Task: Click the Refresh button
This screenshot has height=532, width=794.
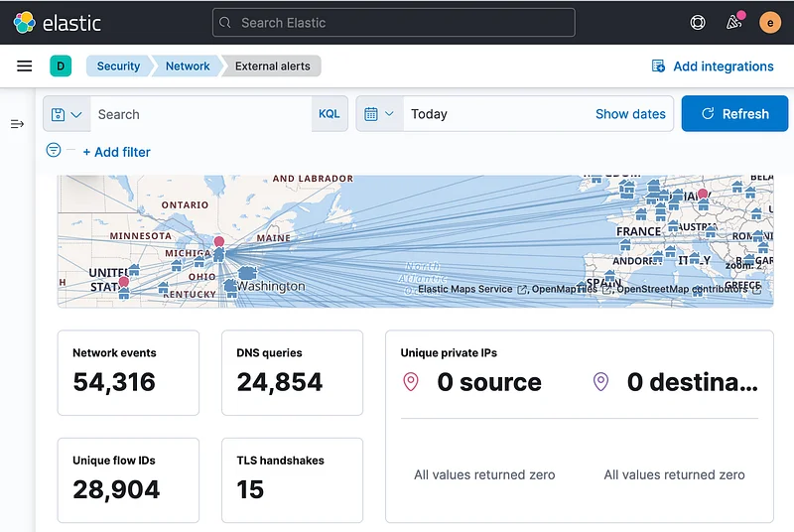Action: [734, 114]
